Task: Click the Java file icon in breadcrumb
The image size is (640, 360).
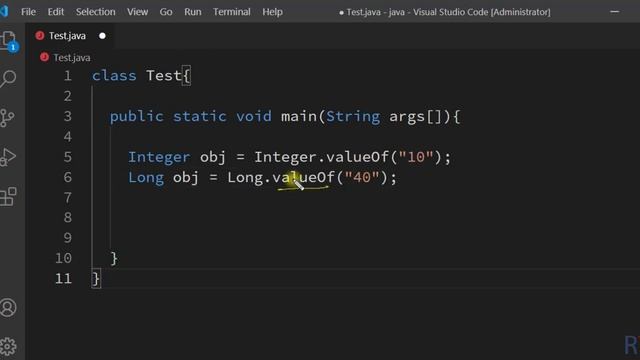Action: click(44, 57)
